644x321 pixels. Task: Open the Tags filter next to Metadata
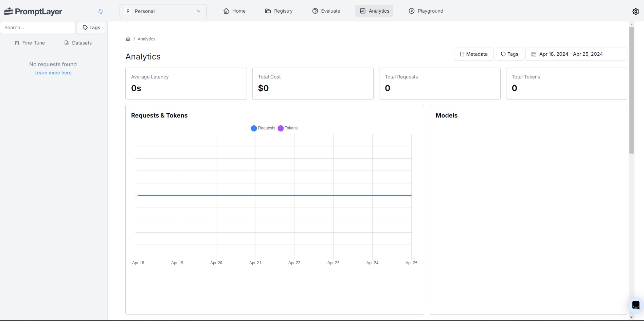tap(509, 54)
